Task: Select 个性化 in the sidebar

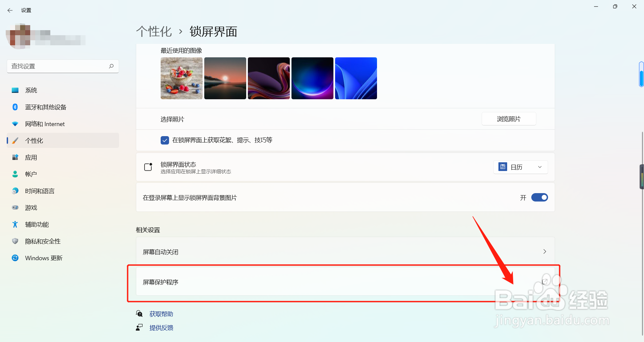Action: [x=63, y=140]
